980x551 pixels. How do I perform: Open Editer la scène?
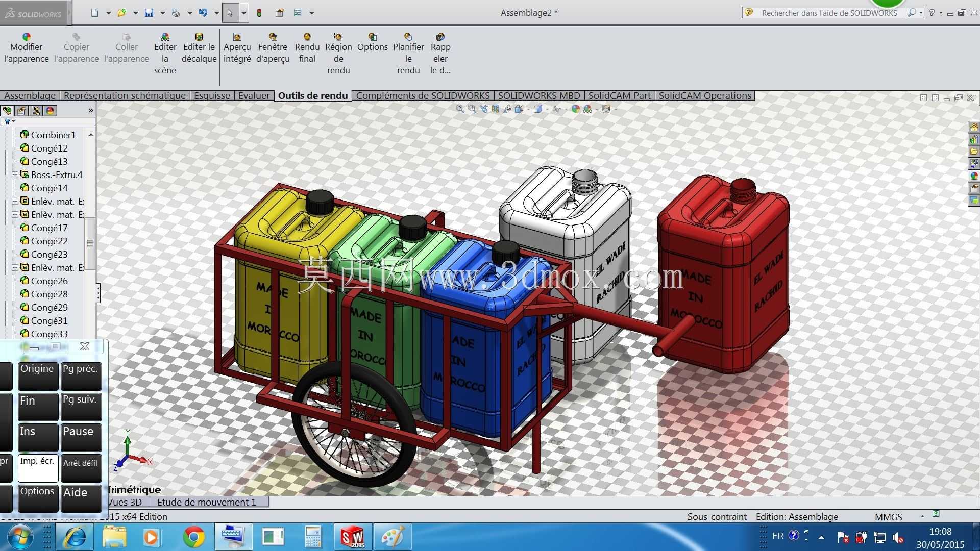pyautogui.click(x=165, y=54)
